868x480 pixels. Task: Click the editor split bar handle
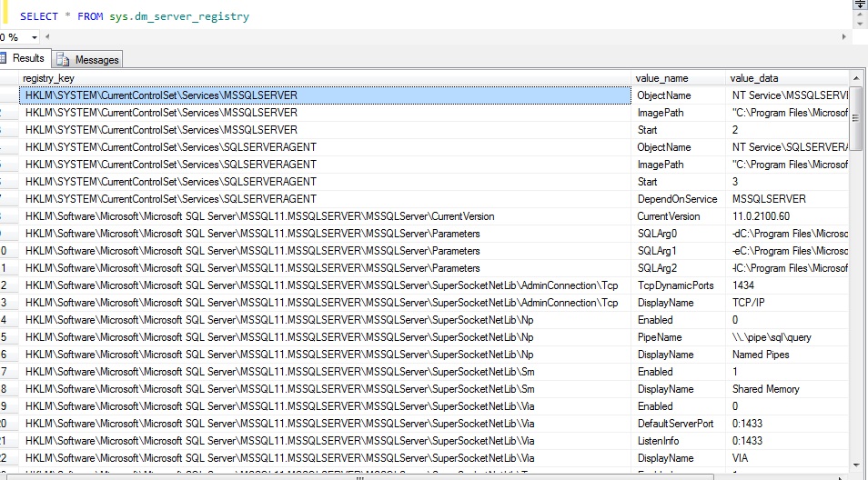[860, 5]
